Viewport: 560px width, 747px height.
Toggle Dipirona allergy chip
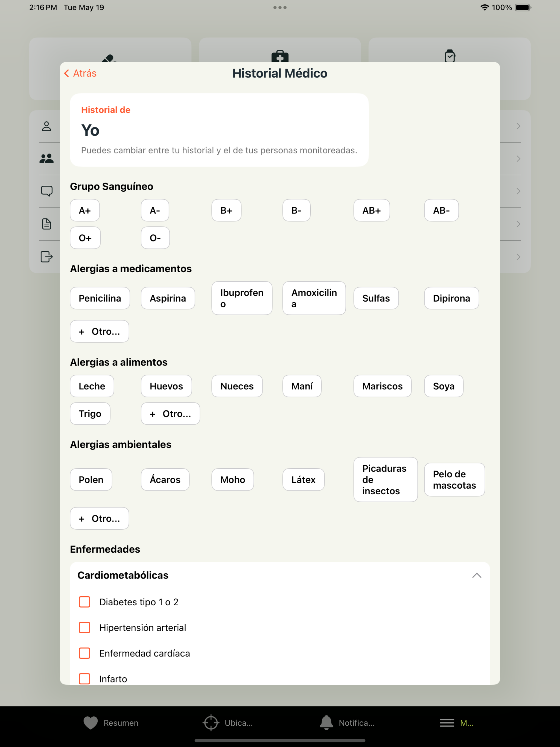(x=451, y=298)
